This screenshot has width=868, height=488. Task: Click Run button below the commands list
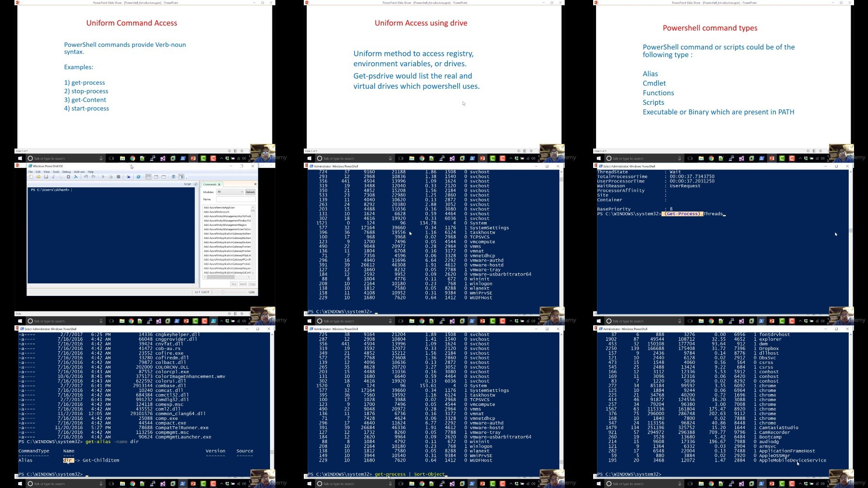tap(234, 284)
